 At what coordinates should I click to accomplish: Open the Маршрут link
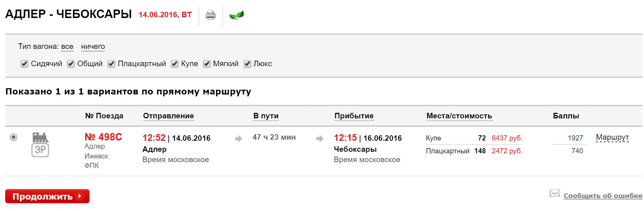[612, 137]
